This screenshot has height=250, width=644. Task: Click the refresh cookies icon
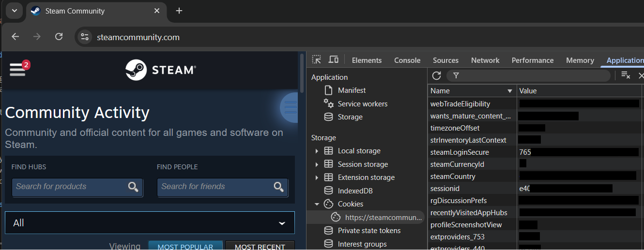[x=436, y=75]
